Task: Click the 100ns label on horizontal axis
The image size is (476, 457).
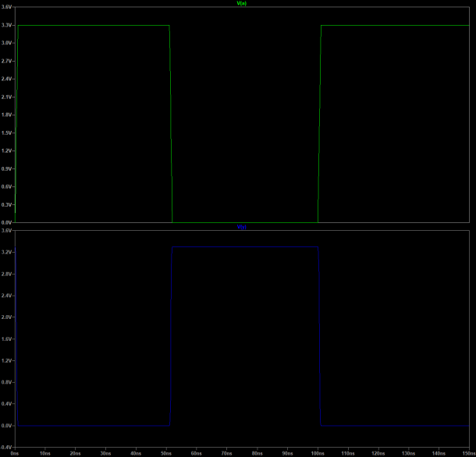Action: 318,452
